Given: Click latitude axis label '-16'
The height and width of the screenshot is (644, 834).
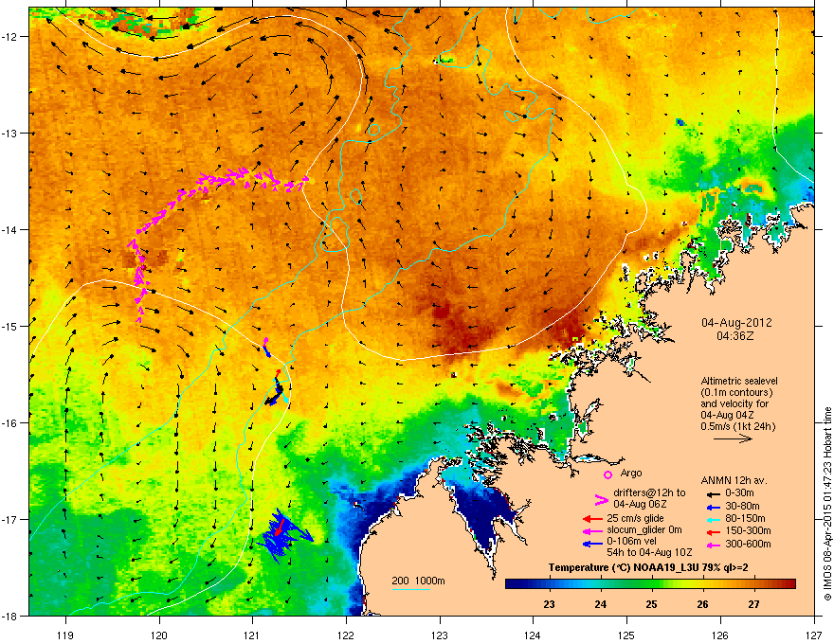Looking at the screenshot, I should click(x=10, y=423).
